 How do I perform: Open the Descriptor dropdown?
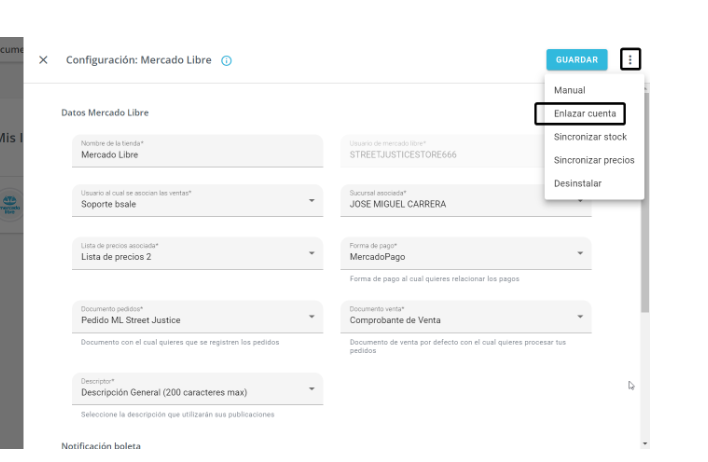coord(197,389)
